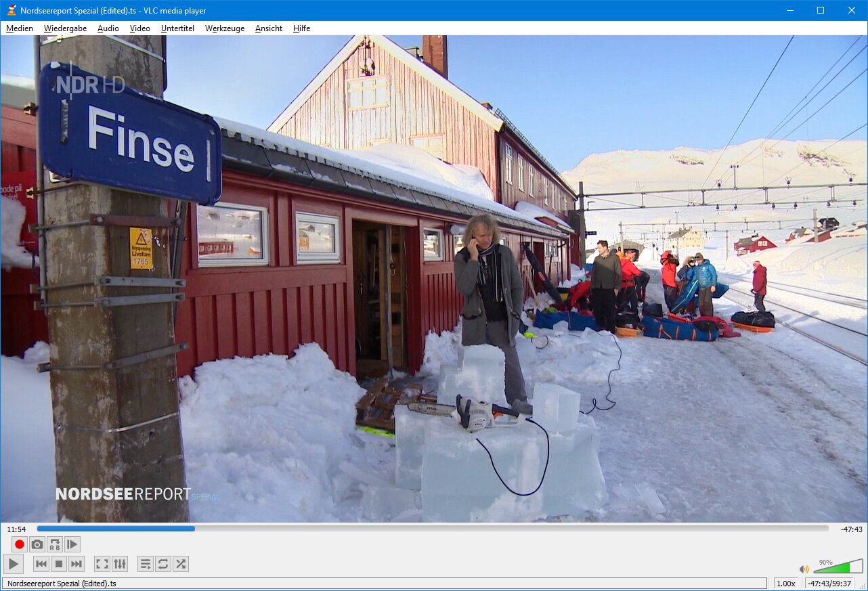Stop playback with the stop button
Viewport: 868px width, 591px height.
coord(59,564)
